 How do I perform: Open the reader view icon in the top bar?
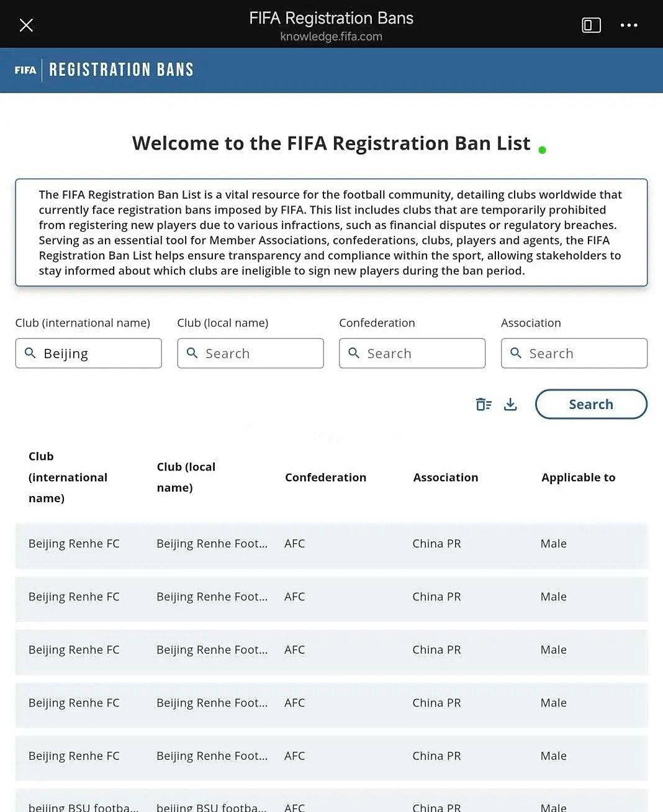[x=591, y=25]
